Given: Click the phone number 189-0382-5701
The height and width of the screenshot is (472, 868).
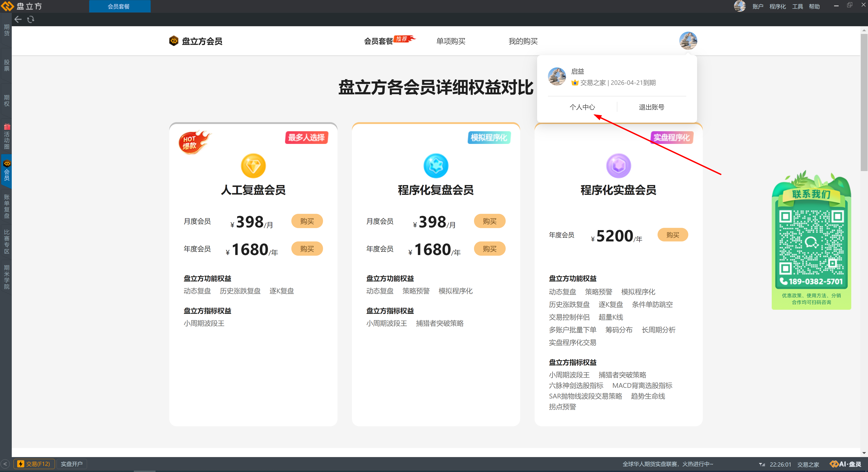Looking at the screenshot, I should point(811,281).
